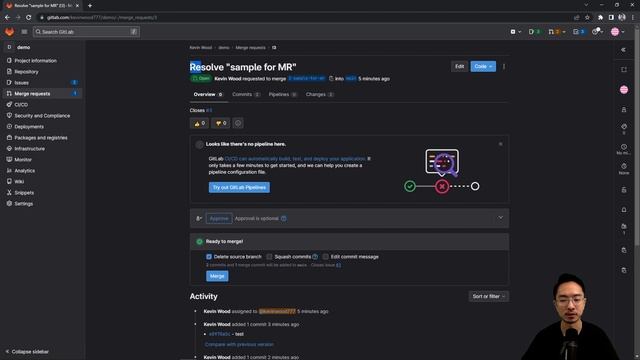The height and width of the screenshot is (360, 640).
Task: Click the Packages and registries icon
Action: click(x=9, y=138)
